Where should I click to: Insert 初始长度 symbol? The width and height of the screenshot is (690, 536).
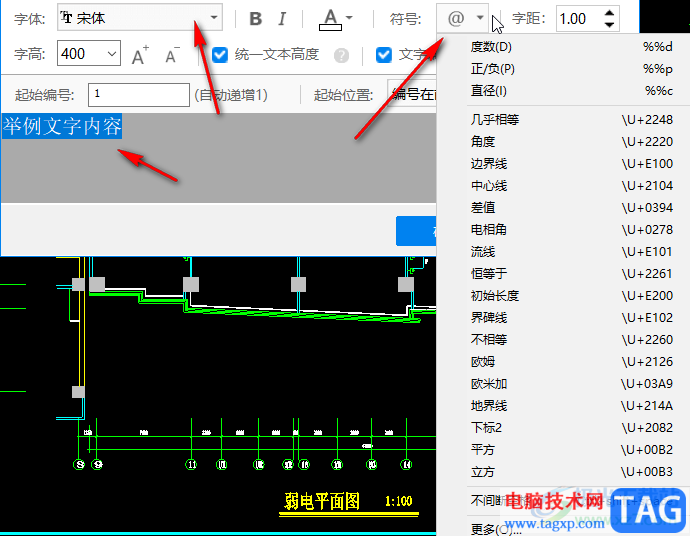coord(571,296)
